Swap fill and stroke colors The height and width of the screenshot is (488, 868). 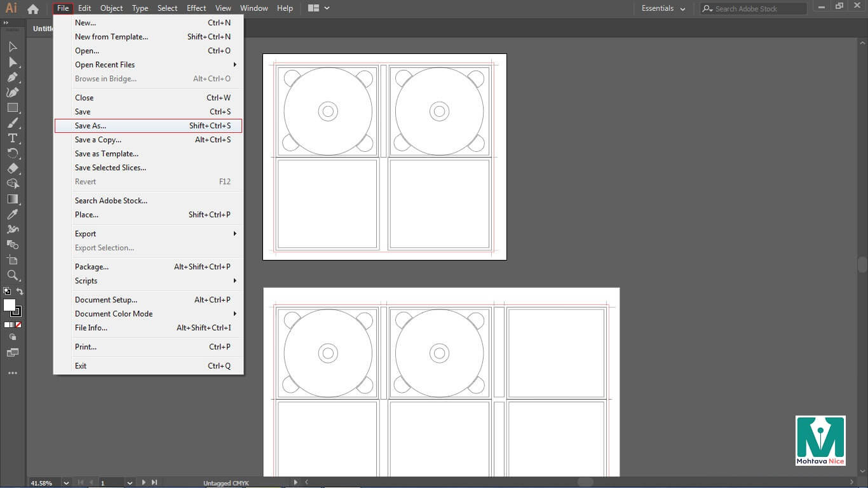click(x=20, y=292)
